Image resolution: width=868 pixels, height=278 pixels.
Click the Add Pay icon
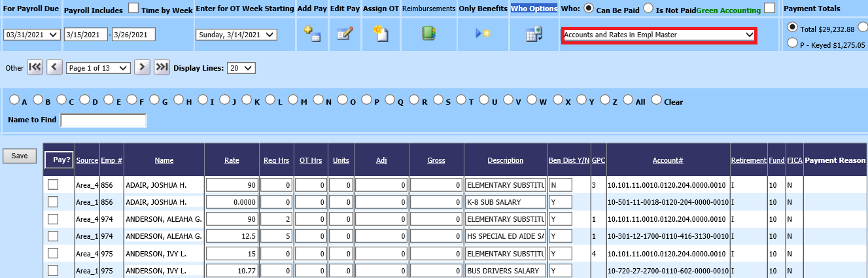coord(313,35)
